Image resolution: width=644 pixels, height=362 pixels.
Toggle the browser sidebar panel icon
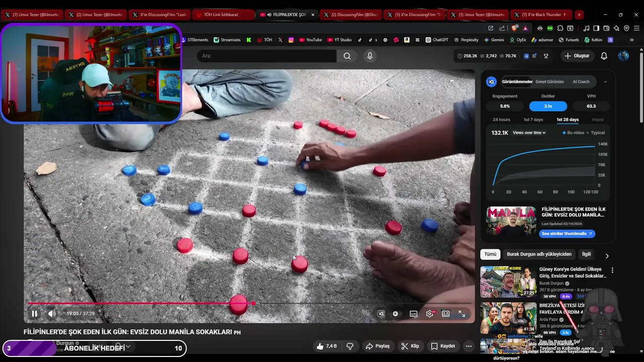[596, 28]
